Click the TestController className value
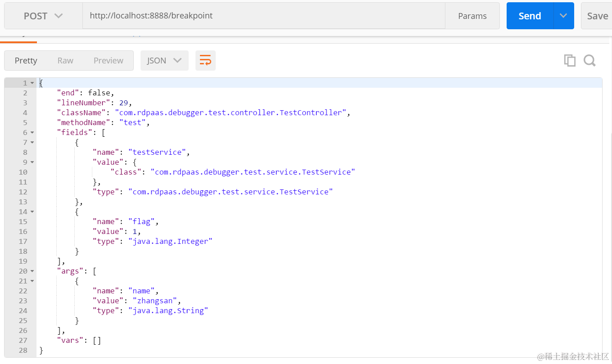This screenshot has width=612, height=364. pos(231,112)
